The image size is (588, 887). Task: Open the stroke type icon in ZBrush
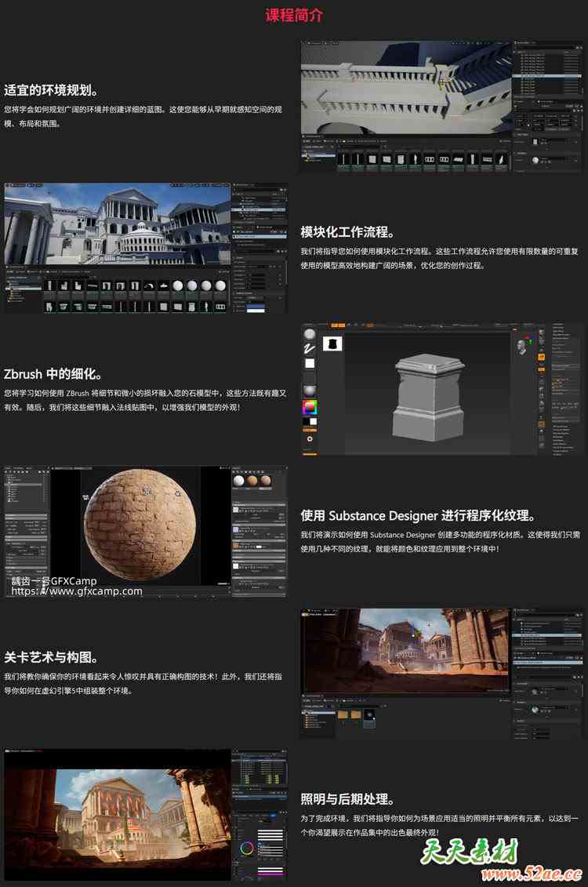tap(309, 348)
